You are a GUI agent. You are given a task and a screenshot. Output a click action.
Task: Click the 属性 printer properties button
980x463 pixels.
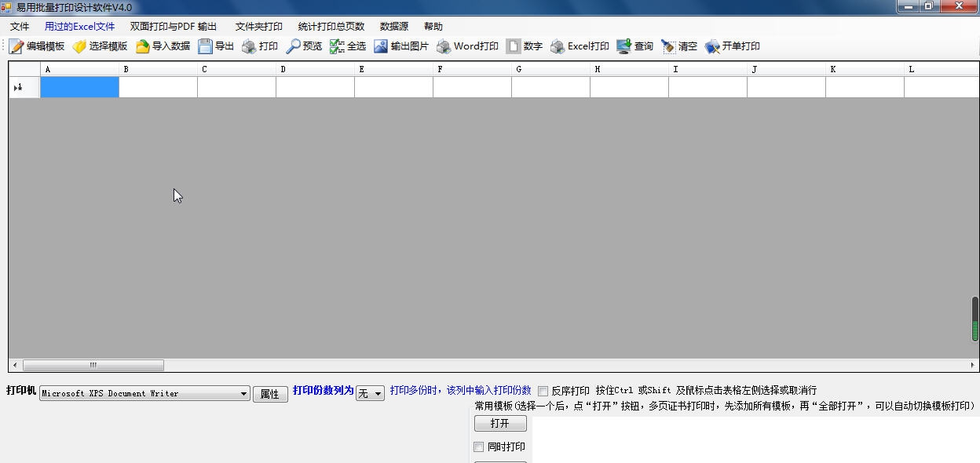click(270, 393)
